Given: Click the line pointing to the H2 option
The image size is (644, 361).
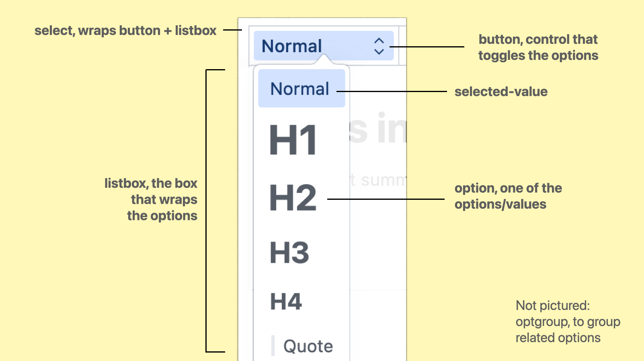Looking at the screenshot, I should [386, 199].
